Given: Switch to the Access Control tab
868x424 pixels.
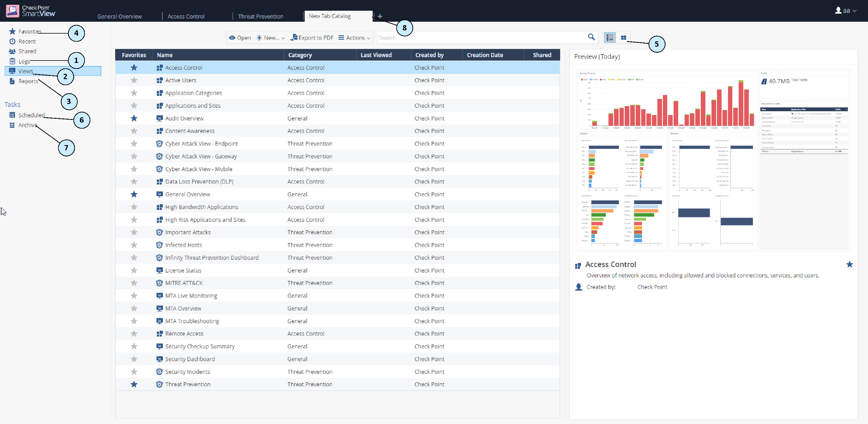Looking at the screenshot, I should tap(186, 16).
